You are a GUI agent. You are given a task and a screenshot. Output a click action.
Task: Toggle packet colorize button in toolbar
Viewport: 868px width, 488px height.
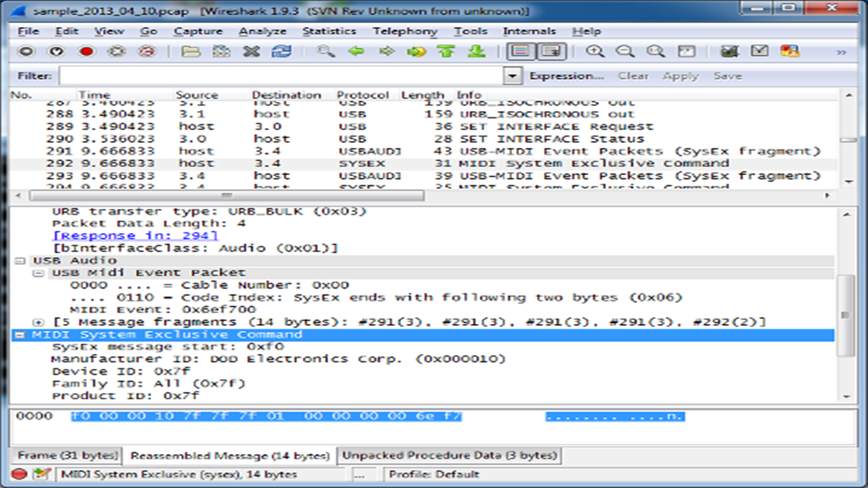click(x=520, y=52)
